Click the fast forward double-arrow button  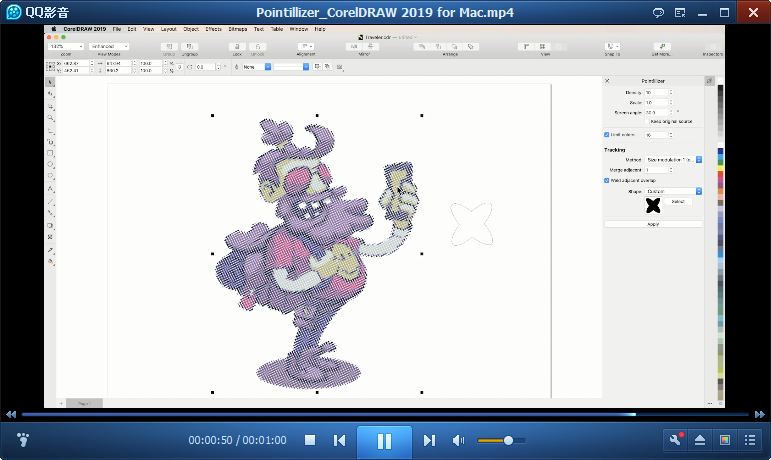coord(760,414)
